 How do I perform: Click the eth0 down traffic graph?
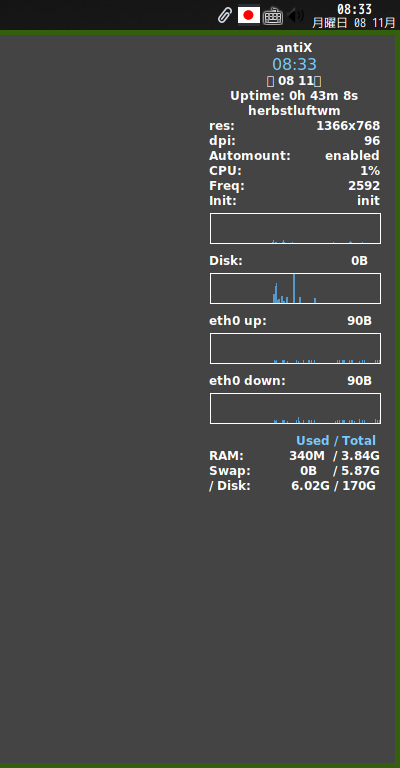pyautogui.click(x=295, y=408)
